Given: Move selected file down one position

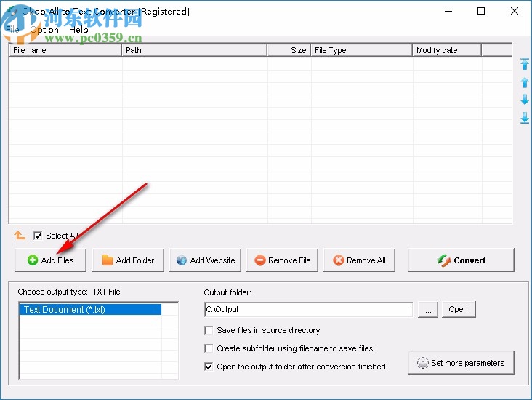Looking at the screenshot, I should tap(525, 100).
